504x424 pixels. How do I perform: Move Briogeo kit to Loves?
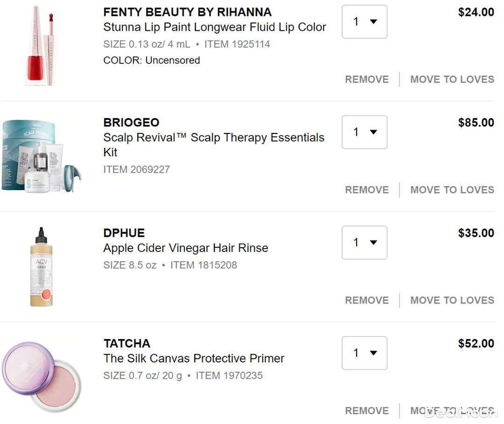coord(452,190)
